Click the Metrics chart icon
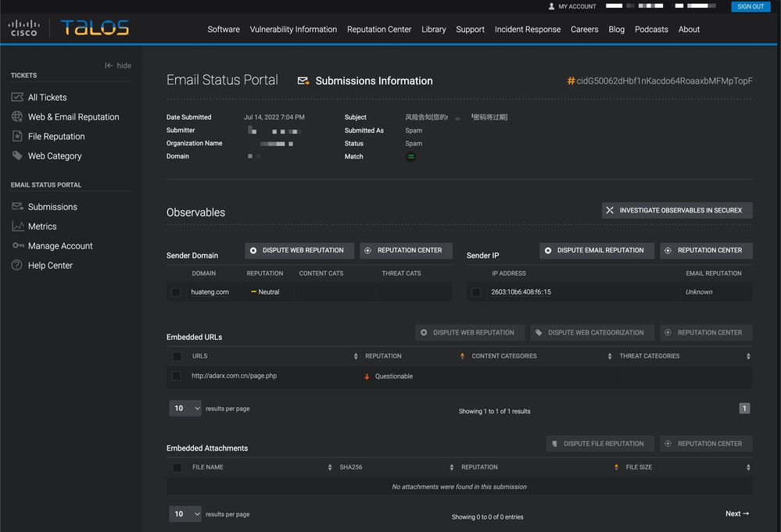This screenshot has width=781, height=532. (17, 227)
